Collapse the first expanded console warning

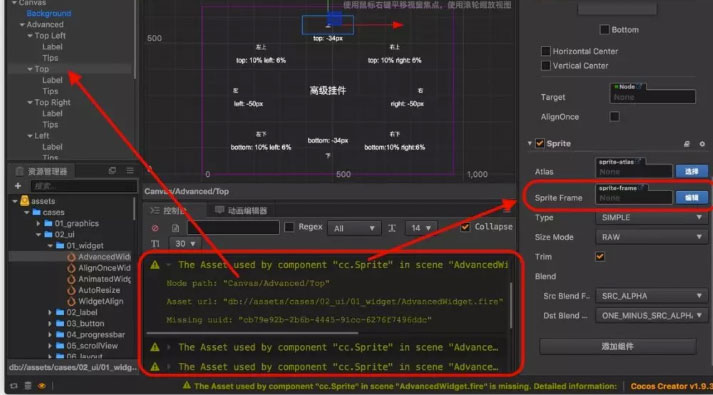pos(169,265)
